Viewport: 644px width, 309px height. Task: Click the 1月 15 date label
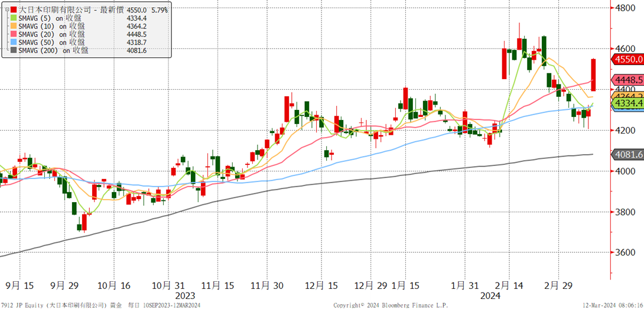(x=405, y=285)
